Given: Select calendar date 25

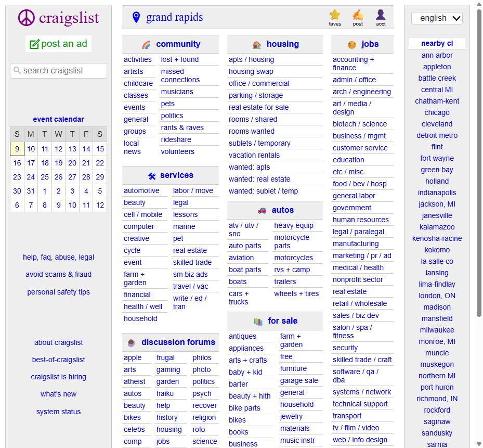Looking at the screenshot, I should coord(45,177).
